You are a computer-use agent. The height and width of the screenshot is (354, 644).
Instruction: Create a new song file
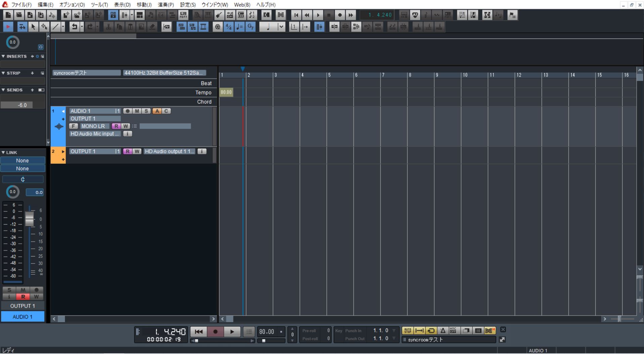coord(8,15)
